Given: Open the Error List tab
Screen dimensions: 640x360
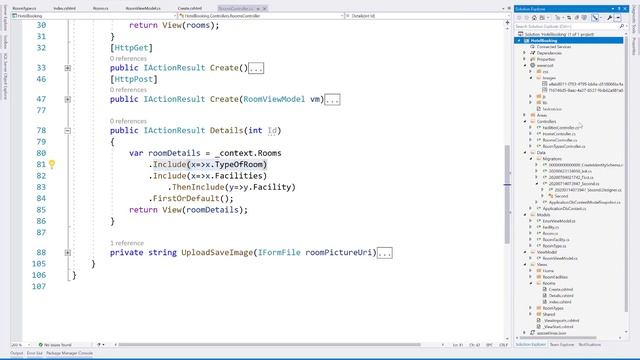Looking at the screenshot, I should [x=35, y=353].
